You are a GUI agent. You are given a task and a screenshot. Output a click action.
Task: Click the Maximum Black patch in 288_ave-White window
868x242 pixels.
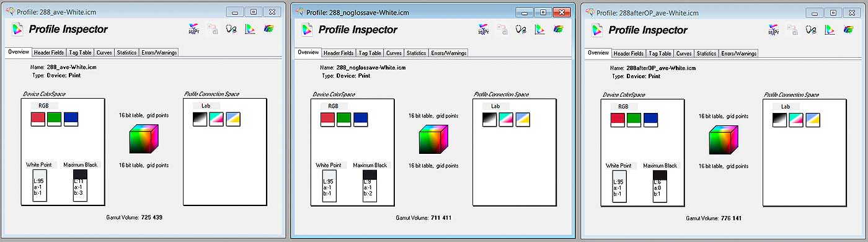[80, 186]
